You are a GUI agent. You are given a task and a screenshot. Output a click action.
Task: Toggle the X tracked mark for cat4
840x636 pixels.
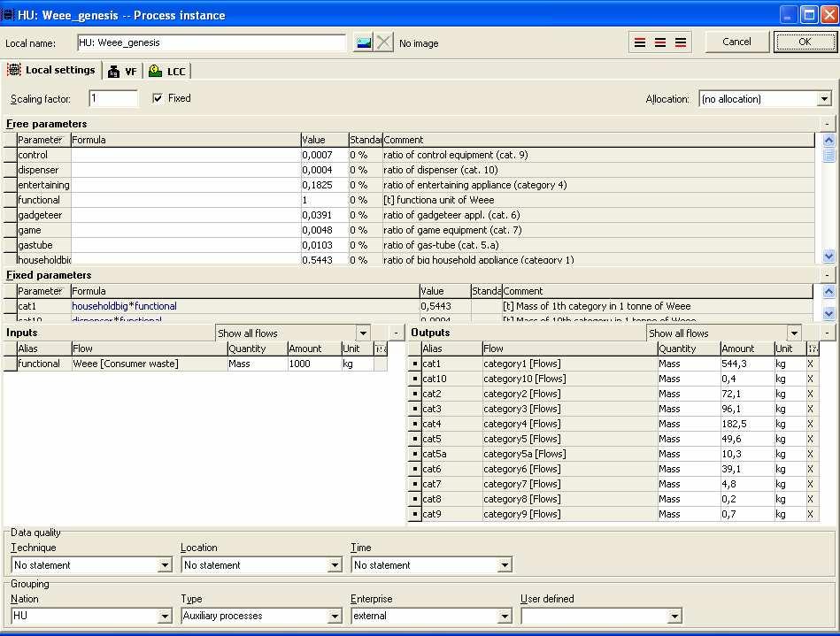pos(811,424)
